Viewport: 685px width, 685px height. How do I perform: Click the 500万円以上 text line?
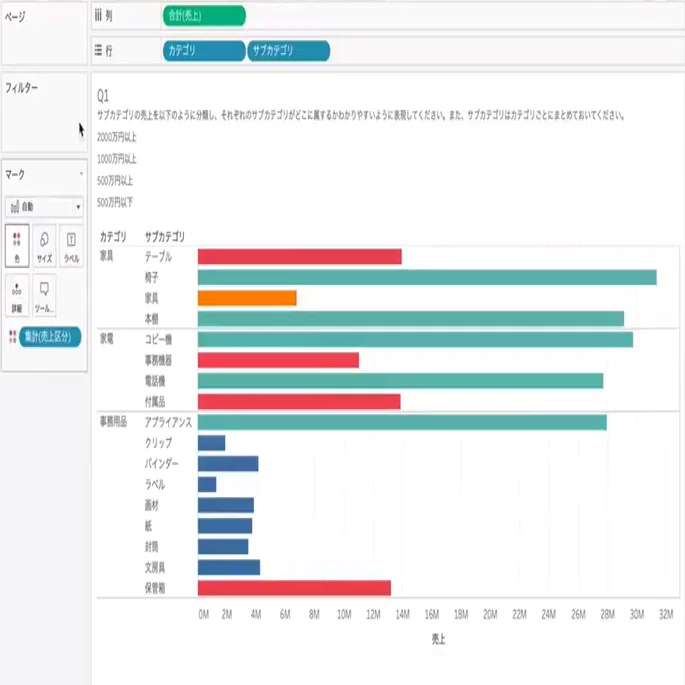[114, 181]
